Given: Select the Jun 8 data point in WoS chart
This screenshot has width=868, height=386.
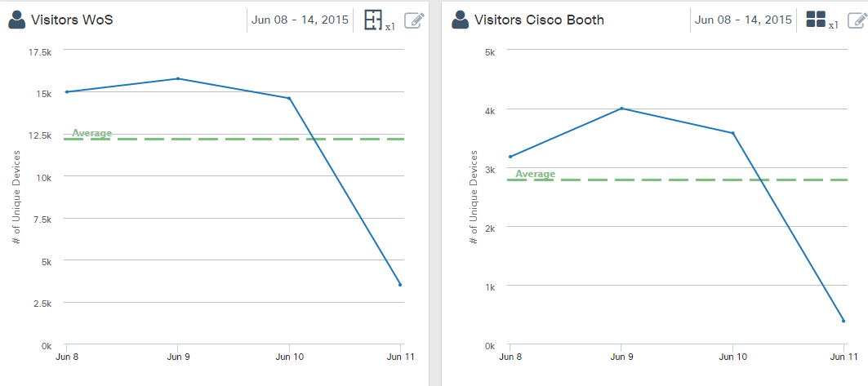Looking at the screenshot, I should [67, 91].
